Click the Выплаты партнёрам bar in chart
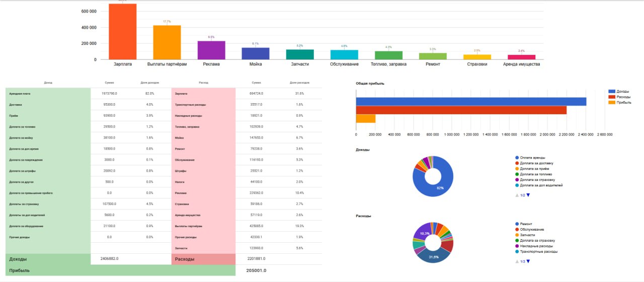This screenshot has height=282, width=644. pyautogui.click(x=167, y=43)
